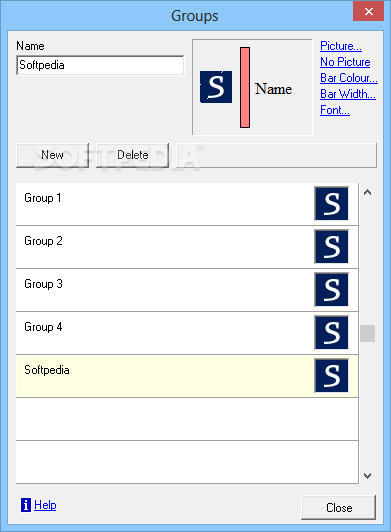Open the Font... settings link

(x=335, y=110)
